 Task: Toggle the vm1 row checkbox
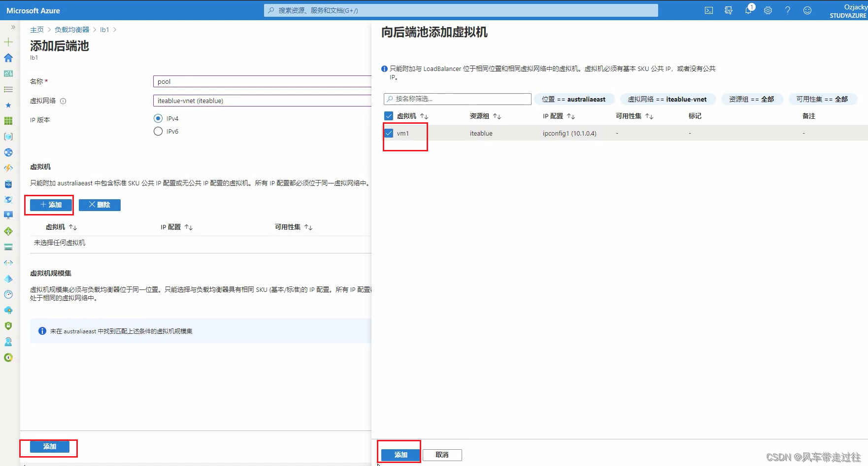[x=389, y=133]
